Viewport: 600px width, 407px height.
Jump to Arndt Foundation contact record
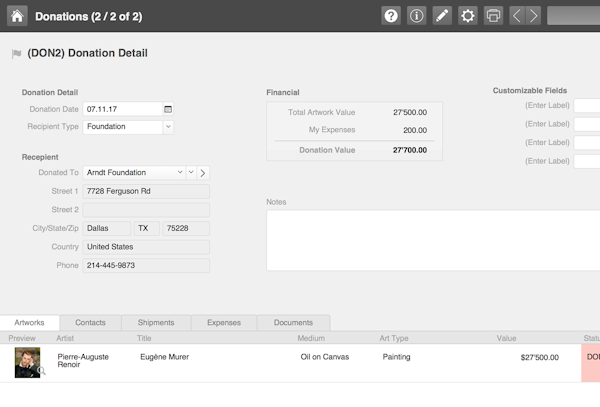pos(203,173)
